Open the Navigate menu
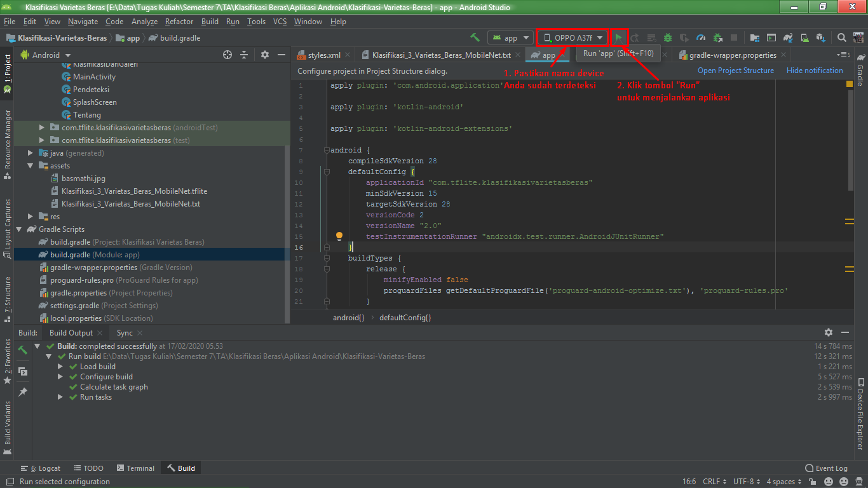868x488 pixels. pos(83,22)
